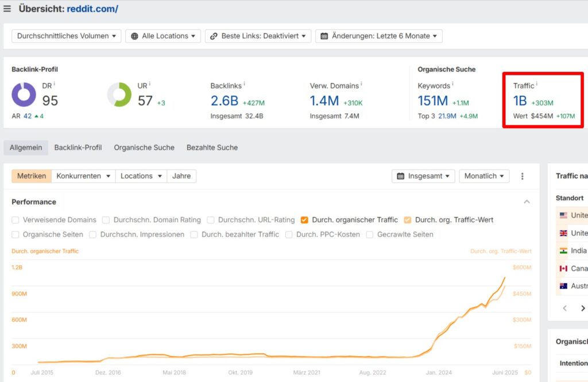Open Beste Links: Deaktiviert dropdown
Viewport: 588px width, 382px height.
[x=258, y=36]
